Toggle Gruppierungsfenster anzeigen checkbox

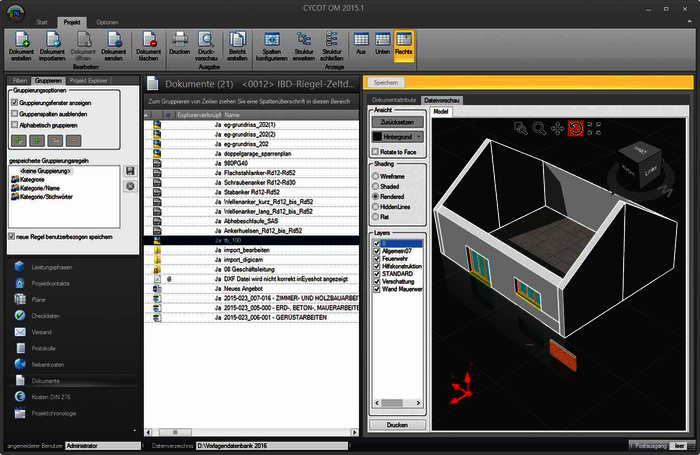14,102
